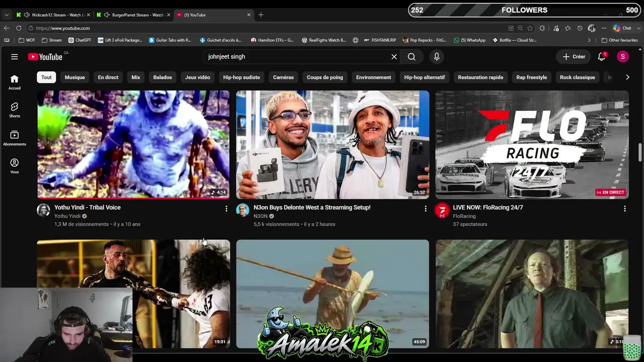Open the FISHTANK.RIP bookmark

coord(380,40)
